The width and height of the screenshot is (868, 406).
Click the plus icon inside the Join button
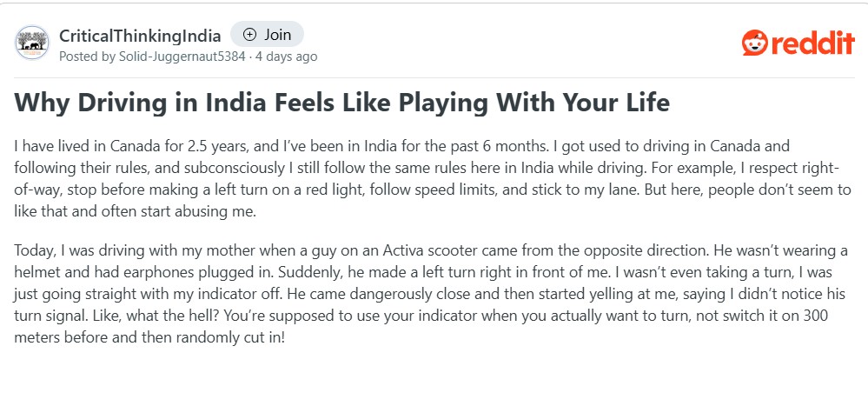(x=250, y=35)
